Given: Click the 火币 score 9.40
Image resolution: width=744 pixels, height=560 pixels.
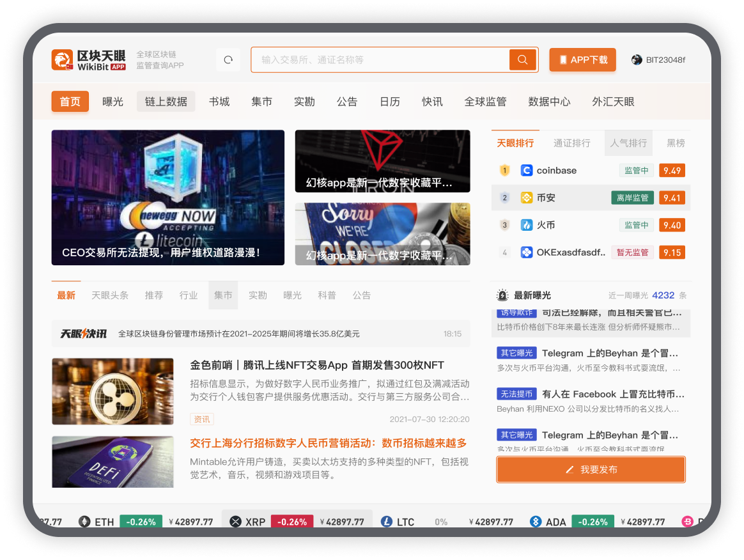Looking at the screenshot, I should (672, 225).
